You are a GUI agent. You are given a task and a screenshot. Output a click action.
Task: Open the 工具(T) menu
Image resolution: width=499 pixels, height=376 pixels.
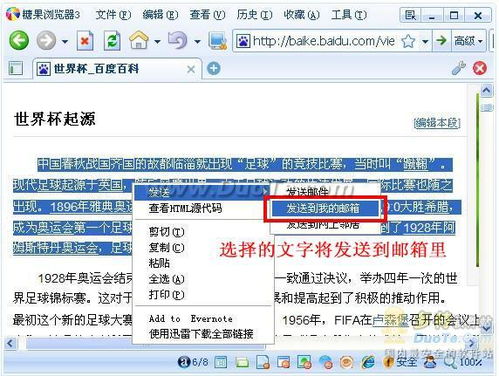pos(349,15)
